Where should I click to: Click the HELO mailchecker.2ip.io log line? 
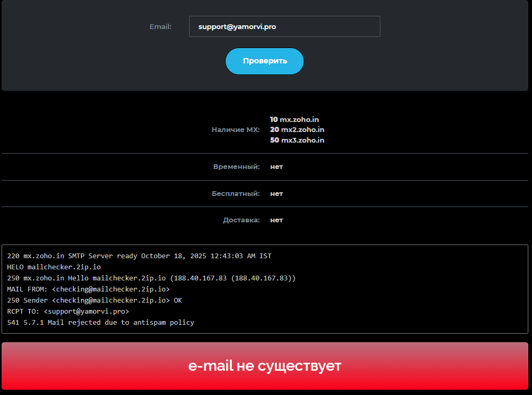tap(54, 267)
